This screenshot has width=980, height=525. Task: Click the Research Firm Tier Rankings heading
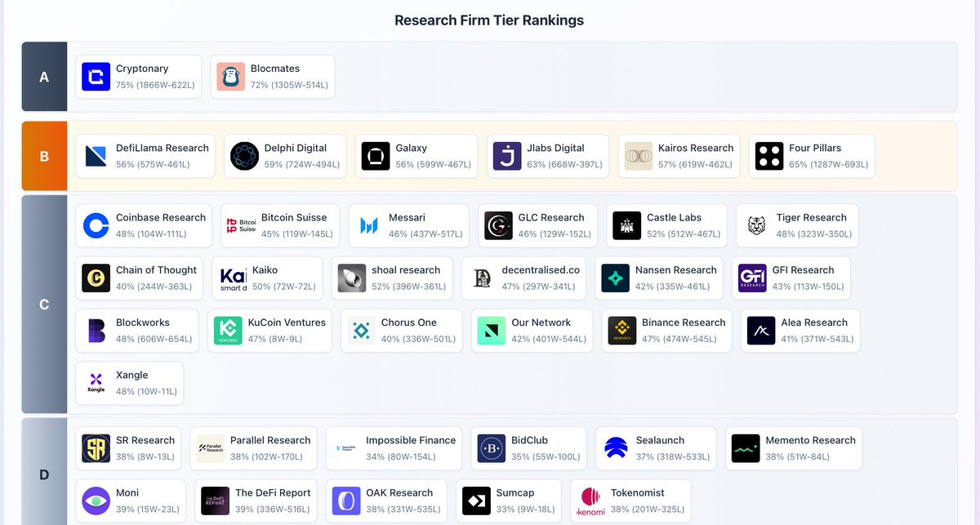(489, 20)
